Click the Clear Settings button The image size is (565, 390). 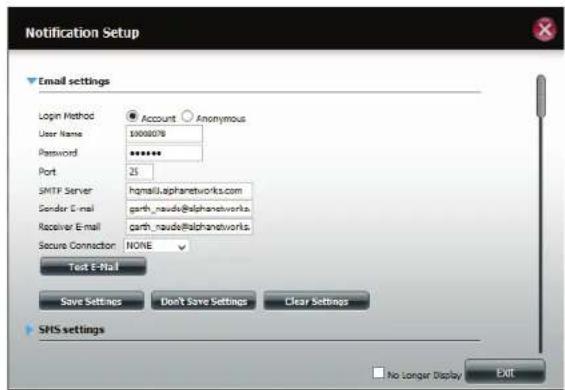[316, 301]
